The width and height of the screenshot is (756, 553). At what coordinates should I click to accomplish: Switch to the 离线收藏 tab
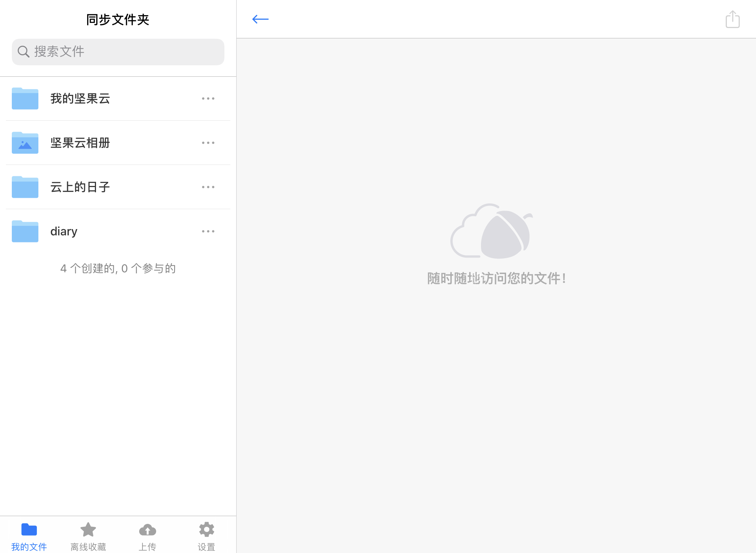click(x=88, y=537)
